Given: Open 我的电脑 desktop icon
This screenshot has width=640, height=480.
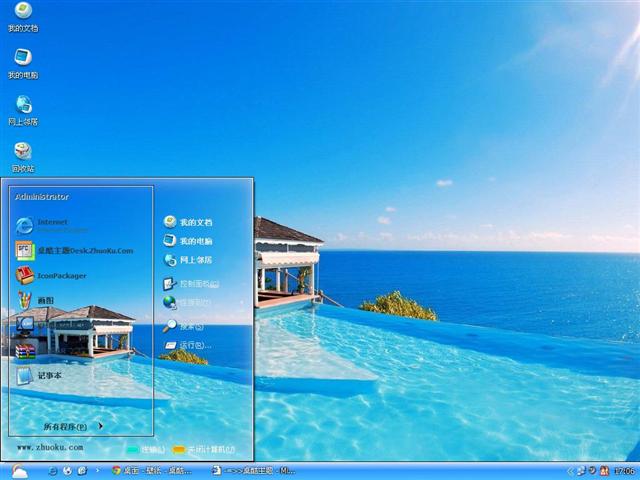Looking at the screenshot, I should coord(23,64).
